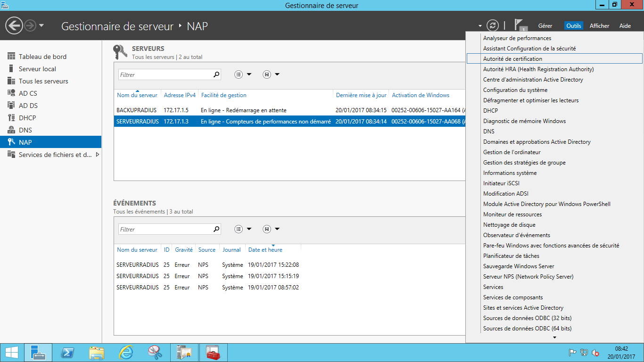Viewport: 644px width, 362px height.
Task: Open Internet Explorer from taskbar
Action: click(126, 353)
